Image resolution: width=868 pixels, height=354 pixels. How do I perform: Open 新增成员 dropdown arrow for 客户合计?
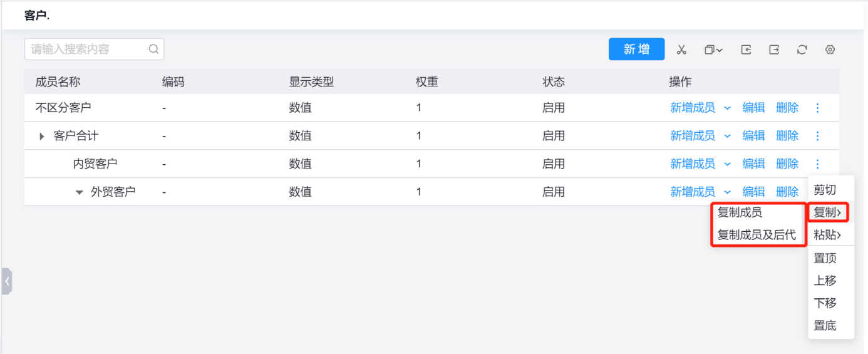point(727,136)
